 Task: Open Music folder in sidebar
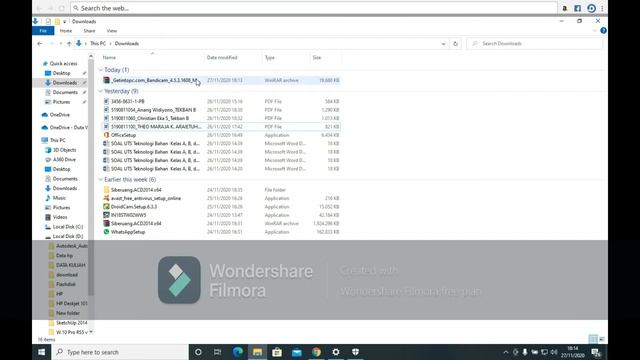coord(59,198)
